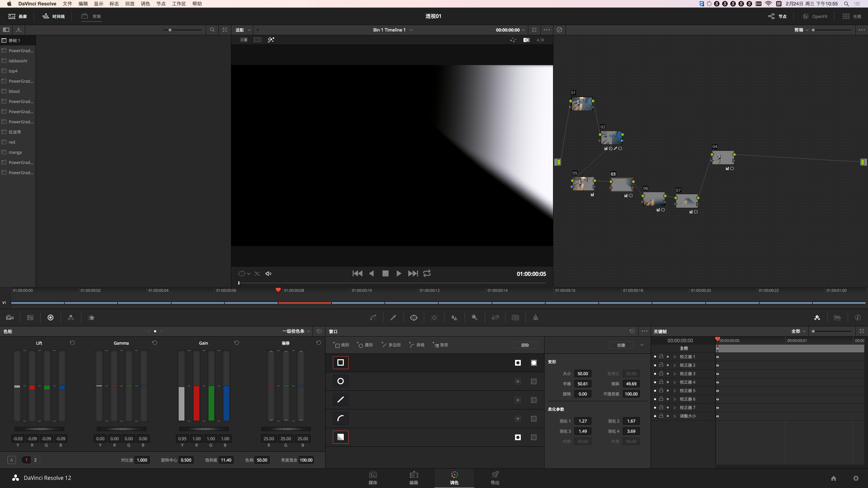Open the Blur palette icon
The height and width of the screenshot is (488, 868).
pos(454,318)
